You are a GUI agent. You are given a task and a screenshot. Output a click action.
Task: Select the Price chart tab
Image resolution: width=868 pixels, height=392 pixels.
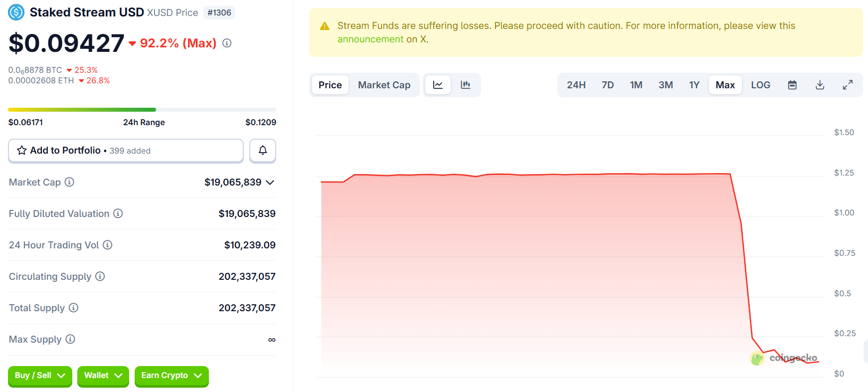[x=330, y=85]
